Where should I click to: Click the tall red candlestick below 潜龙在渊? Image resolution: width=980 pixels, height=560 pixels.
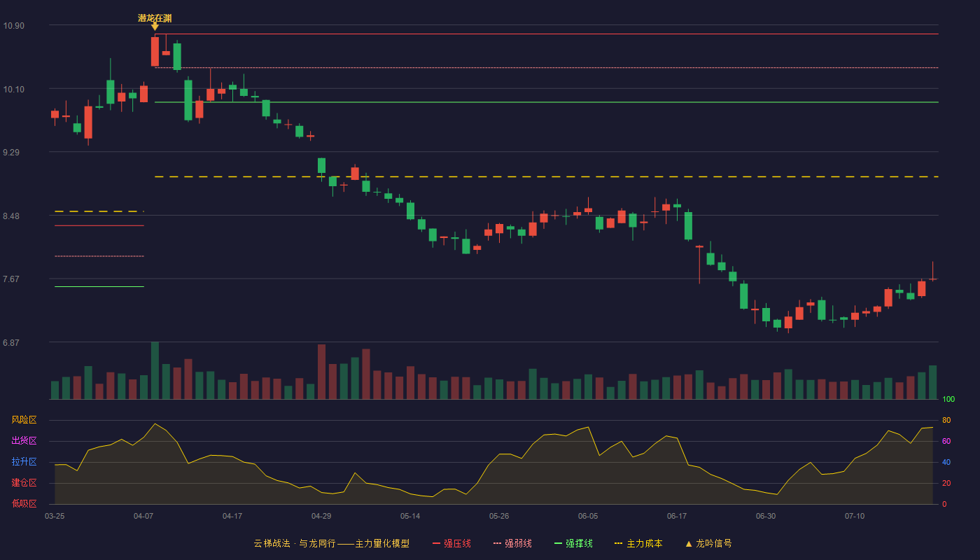[x=155, y=52]
